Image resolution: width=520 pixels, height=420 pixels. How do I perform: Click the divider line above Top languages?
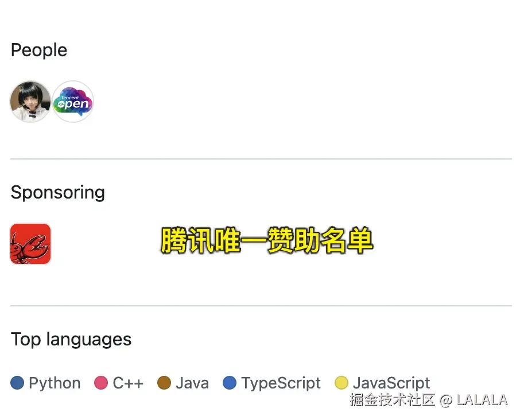[x=261, y=306]
